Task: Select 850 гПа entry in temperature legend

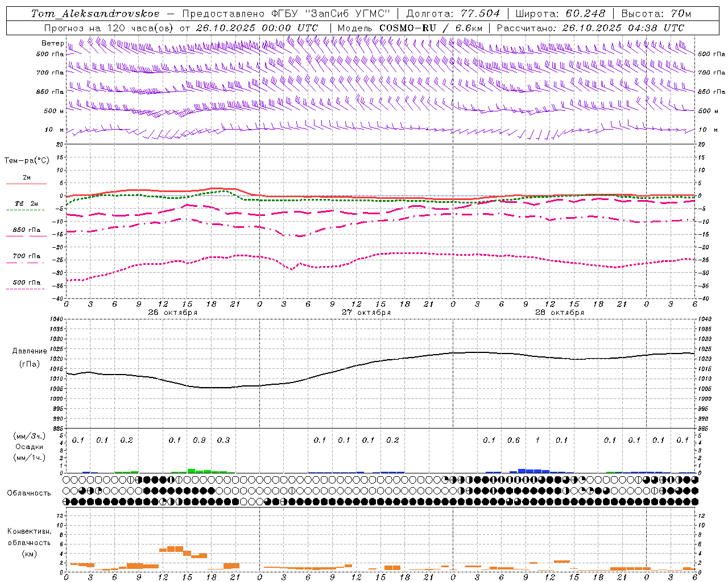Action: pos(26,230)
